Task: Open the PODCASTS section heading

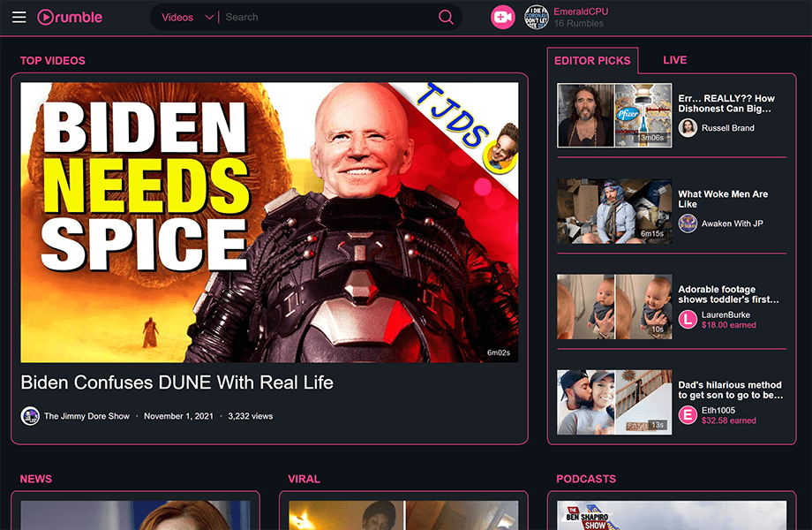Action: 586,479
